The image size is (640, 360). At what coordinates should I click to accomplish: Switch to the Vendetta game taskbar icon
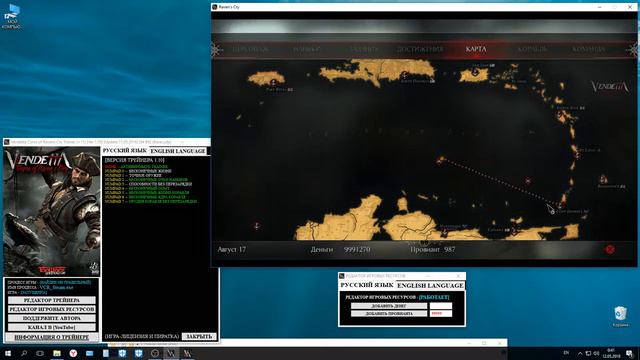point(171,353)
